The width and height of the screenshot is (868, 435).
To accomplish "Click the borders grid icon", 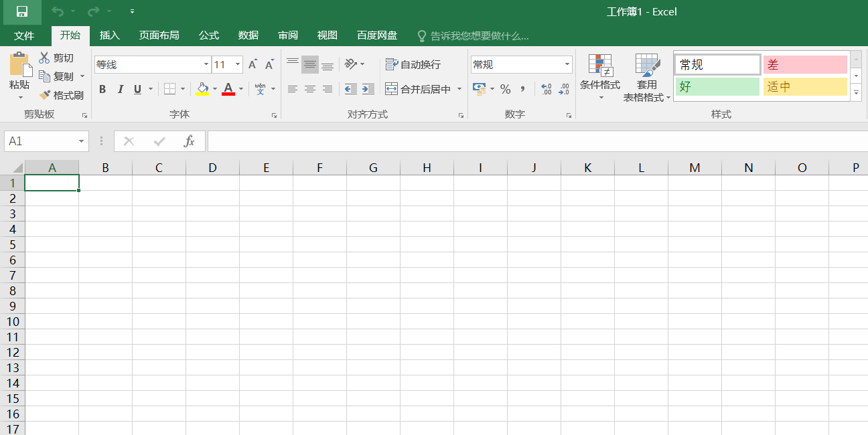I will (x=169, y=89).
